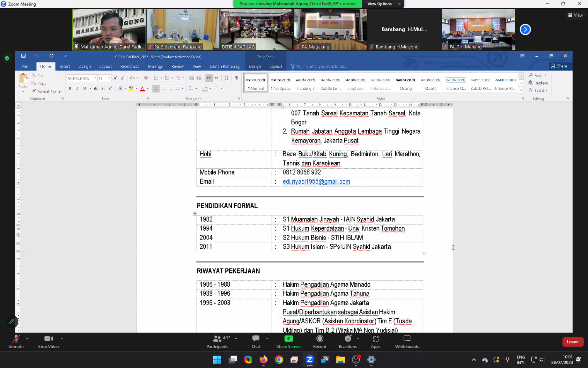Stop Video in Zoom

(x=49, y=342)
